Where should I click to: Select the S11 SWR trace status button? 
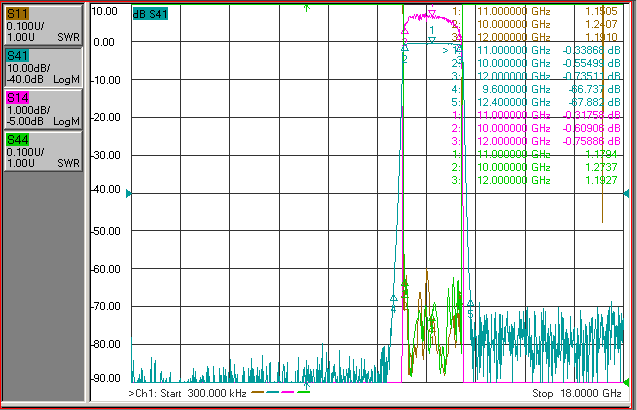(x=43, y=25)
